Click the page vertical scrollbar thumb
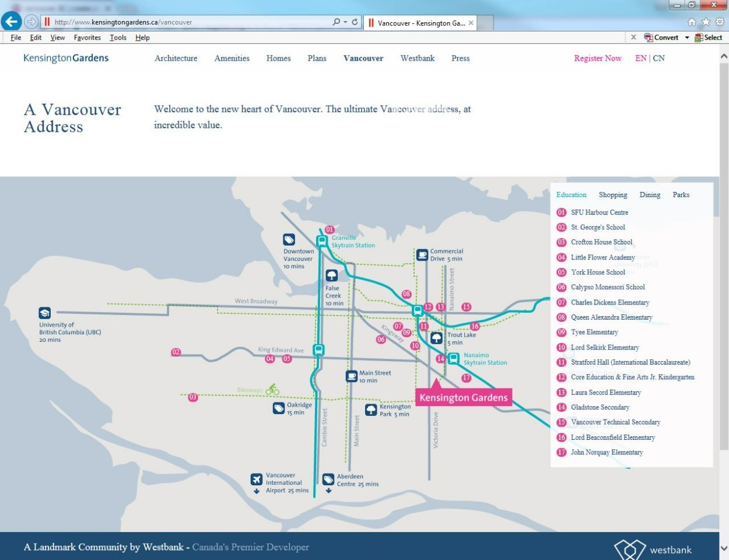This screenshot has height=560, width=729. coord(724,257)
